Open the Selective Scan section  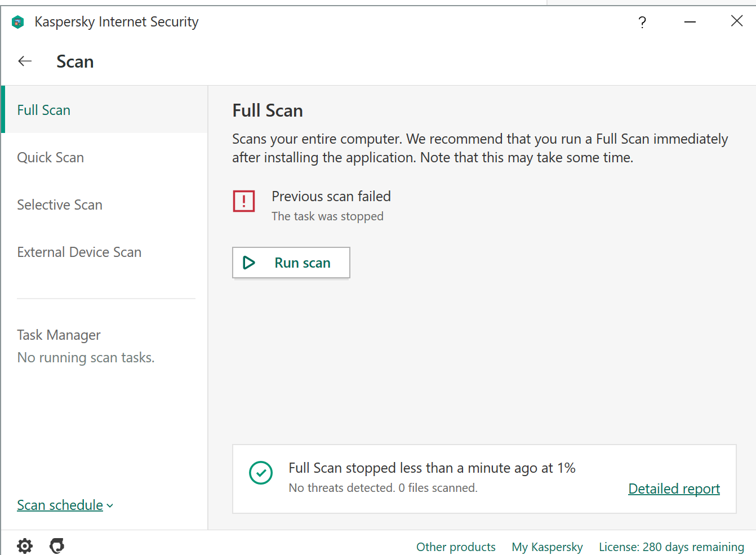coord(60,205)
